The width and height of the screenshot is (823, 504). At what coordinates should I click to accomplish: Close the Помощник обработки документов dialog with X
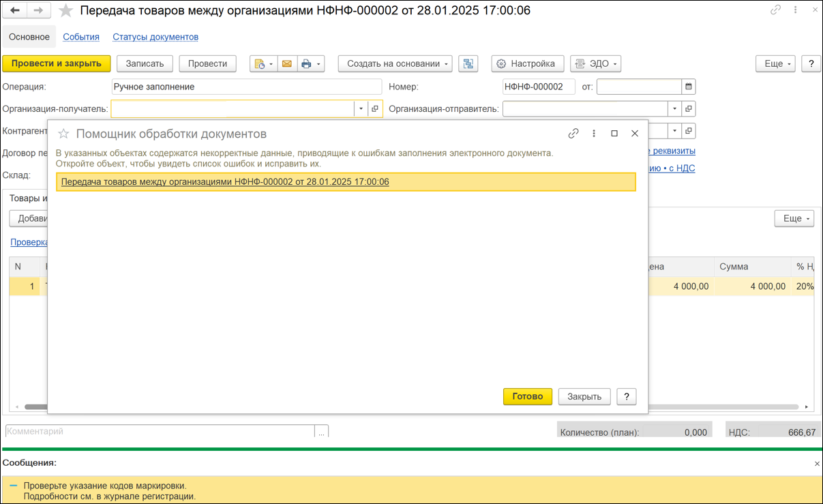pos(635,134)
